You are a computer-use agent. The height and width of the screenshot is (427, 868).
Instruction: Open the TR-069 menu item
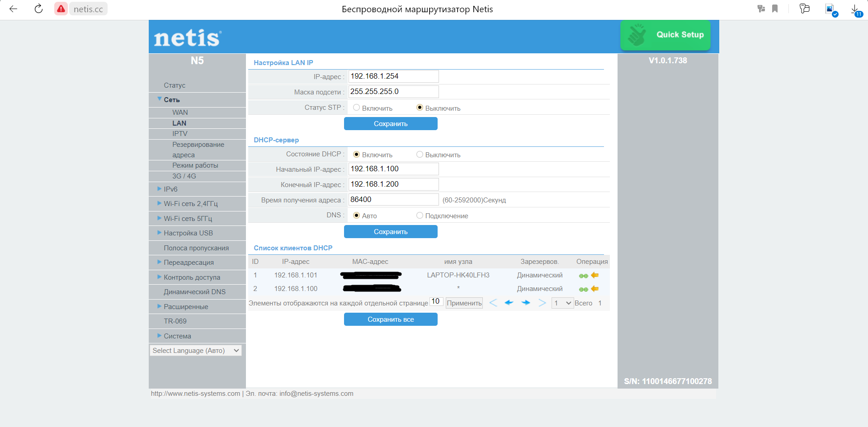(175, 321)
